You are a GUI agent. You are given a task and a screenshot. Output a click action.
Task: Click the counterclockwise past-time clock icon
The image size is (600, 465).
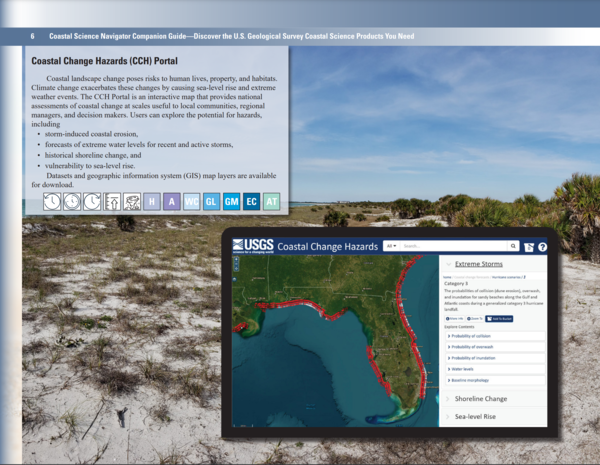[x=52, y=201]
